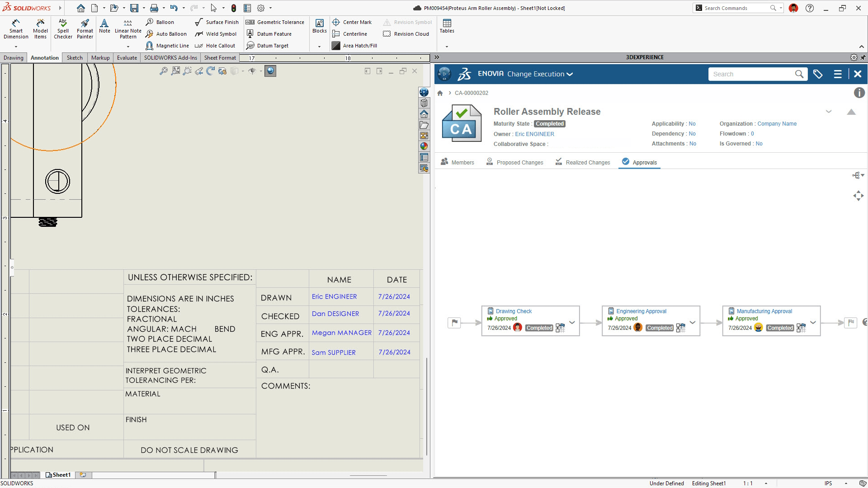The height and width of the screenshot is (488, 868).
Task: Switch to the Sketch ribbon tab
Action: tap(75, 58)
